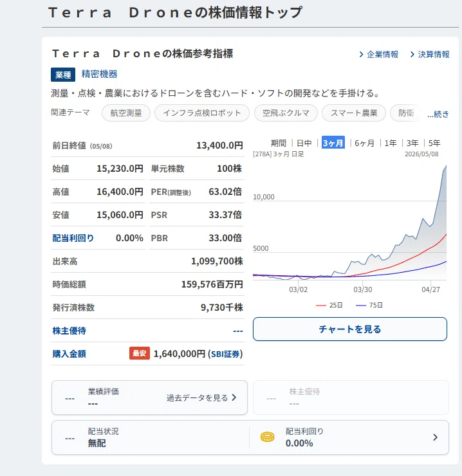Switch chart period to 日中

pos(304,143)
